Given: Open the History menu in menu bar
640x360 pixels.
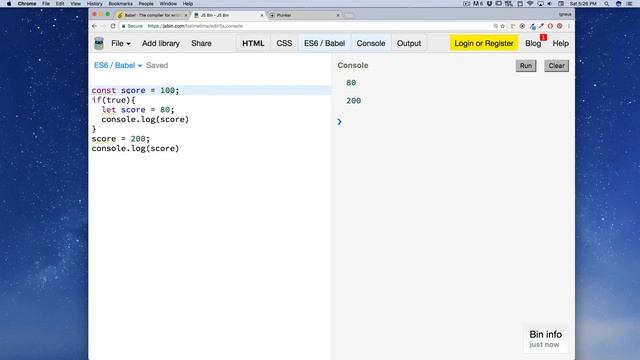Looking at the screenshot, I should tap(94, 4).
